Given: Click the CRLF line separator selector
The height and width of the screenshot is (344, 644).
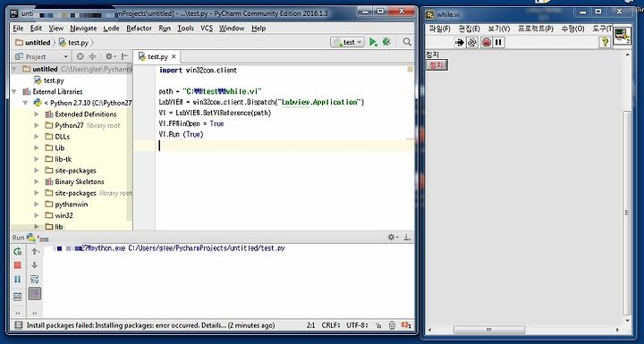Looking at the screenshot, I should tap(331, 325).
